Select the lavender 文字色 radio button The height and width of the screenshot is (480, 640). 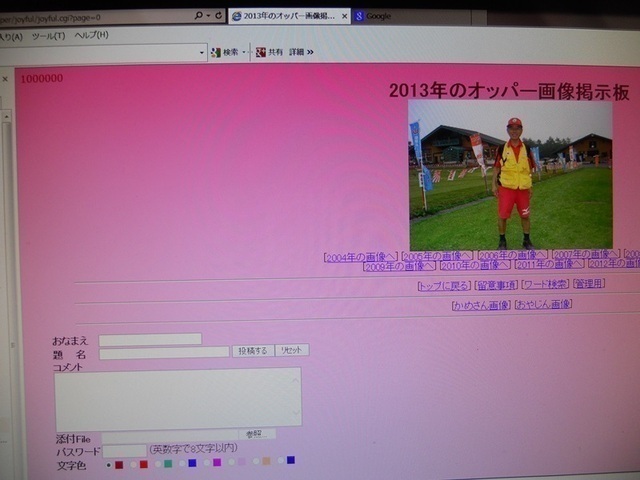click(231, 462)
